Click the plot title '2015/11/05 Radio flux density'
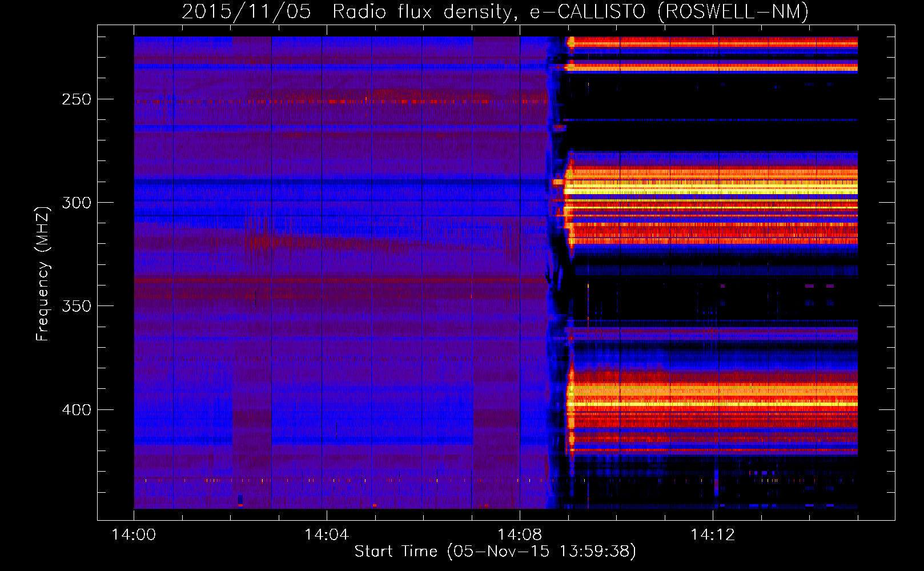The image size is (924, 571). 495,12
